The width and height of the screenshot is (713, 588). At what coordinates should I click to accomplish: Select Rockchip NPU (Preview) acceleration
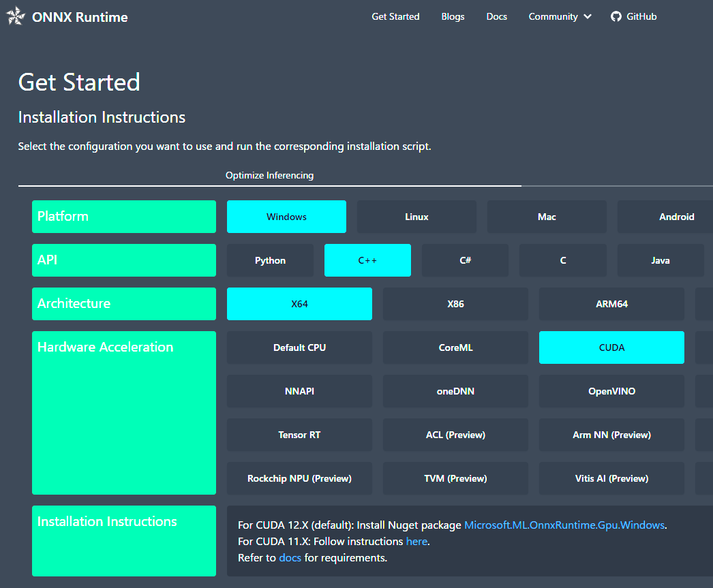tap(299, 478)
